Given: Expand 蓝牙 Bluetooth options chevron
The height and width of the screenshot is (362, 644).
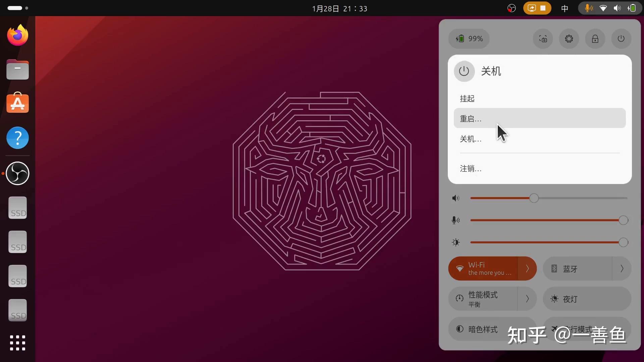Looking at the screenshot, I should [x=622, y=268].
